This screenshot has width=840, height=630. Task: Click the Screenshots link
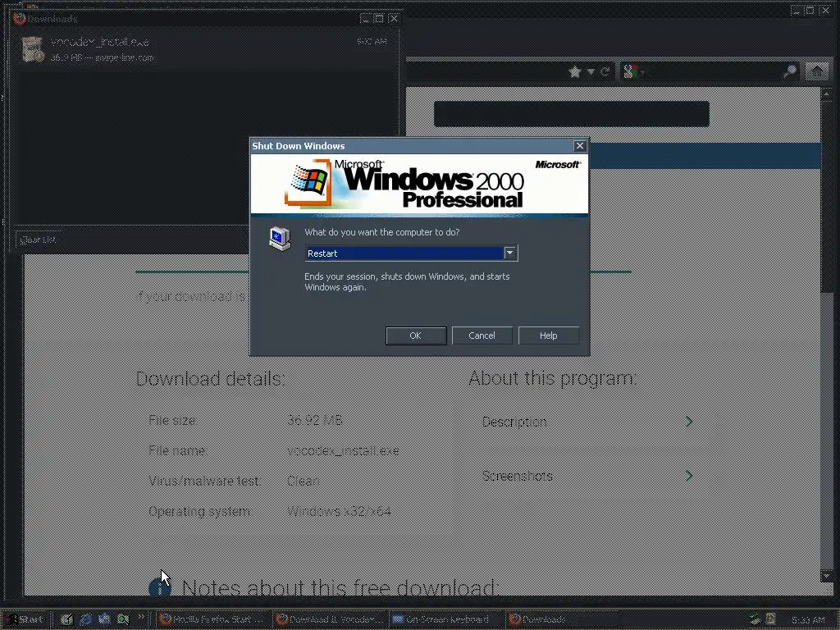pos(517,476)
